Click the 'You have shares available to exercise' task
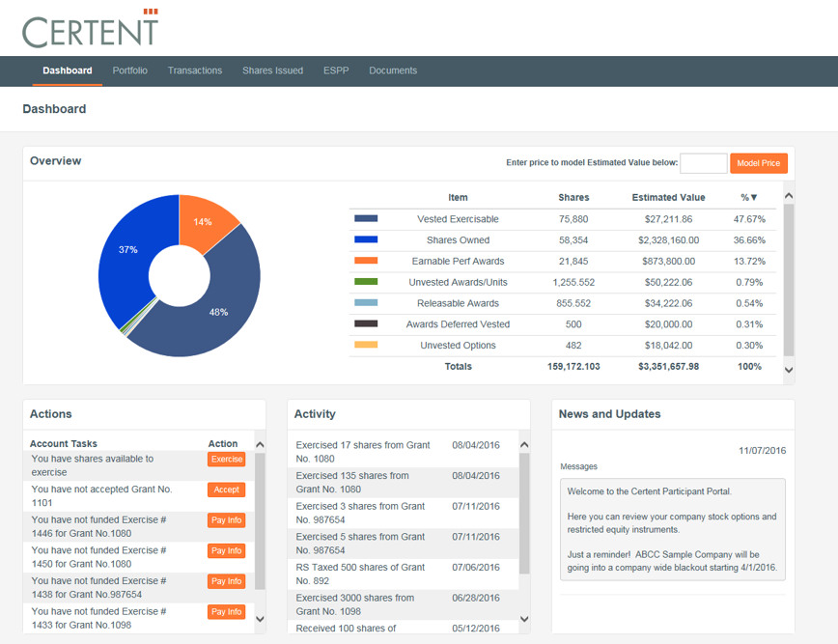This screenshot has width=838, height=644. (x=93, y=465)
